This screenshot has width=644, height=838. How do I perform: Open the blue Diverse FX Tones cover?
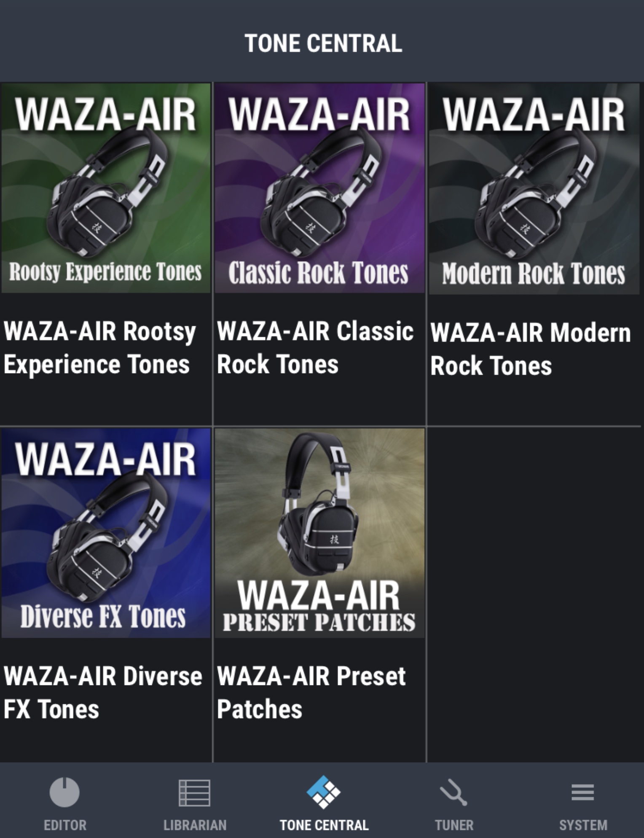106,533
